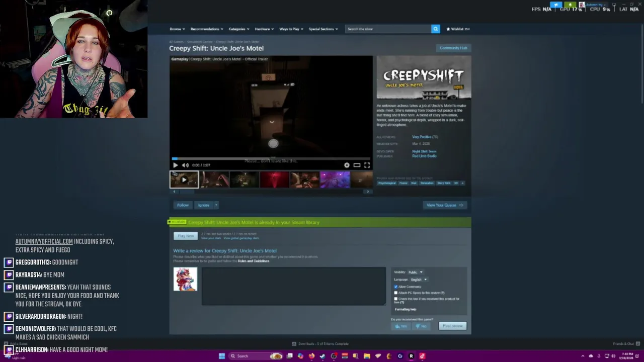Image resolution: width=644 pixels, height=362 pixels.
Task: Click the R app icon in taskbar
Action: click(411, 356)
